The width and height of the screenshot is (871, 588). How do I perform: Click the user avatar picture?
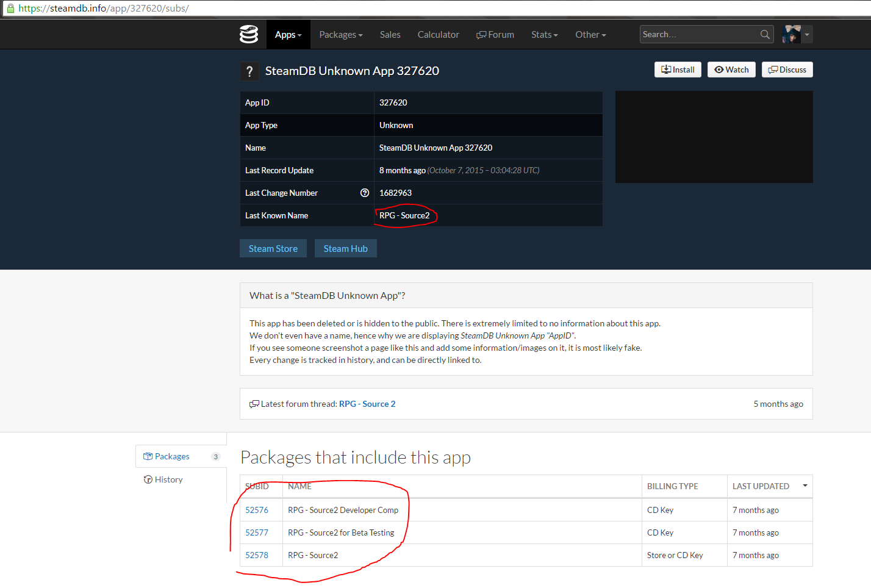792,35
